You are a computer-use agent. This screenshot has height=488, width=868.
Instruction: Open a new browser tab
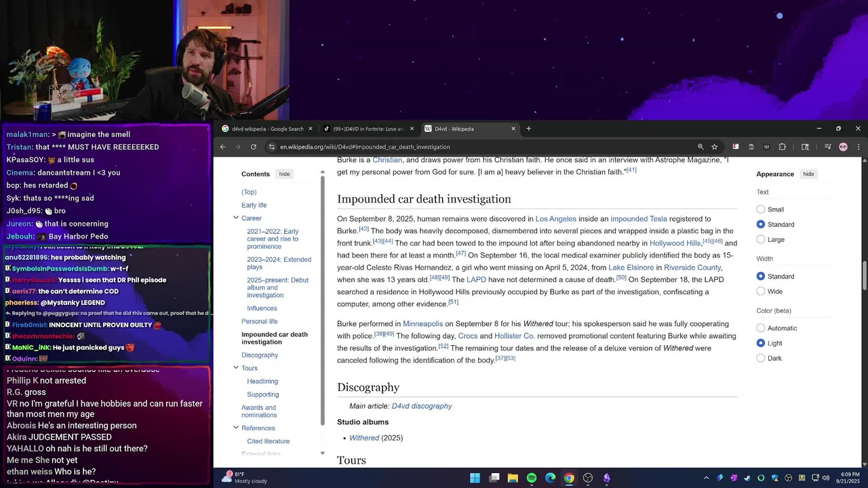tap(528, 129)
